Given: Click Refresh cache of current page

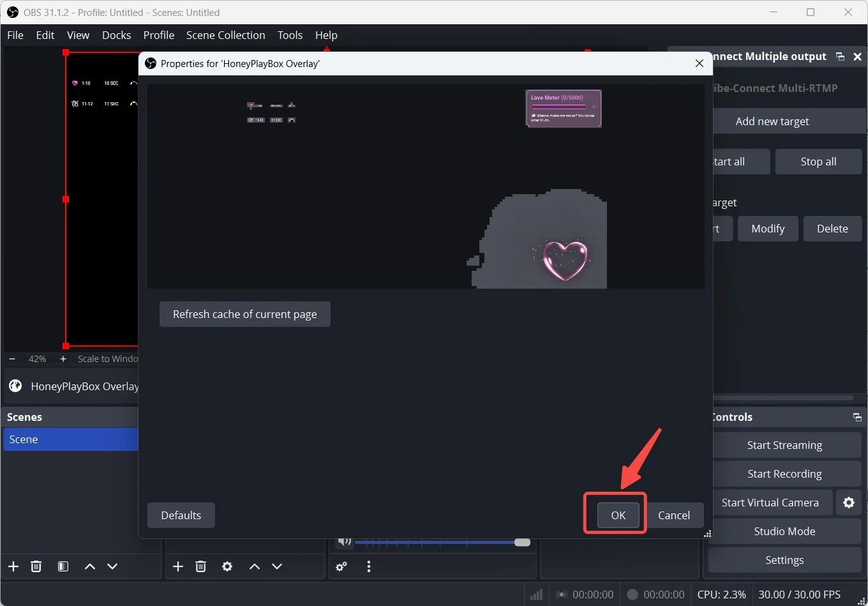Looking at the screenshot, I should pos(244,314).
